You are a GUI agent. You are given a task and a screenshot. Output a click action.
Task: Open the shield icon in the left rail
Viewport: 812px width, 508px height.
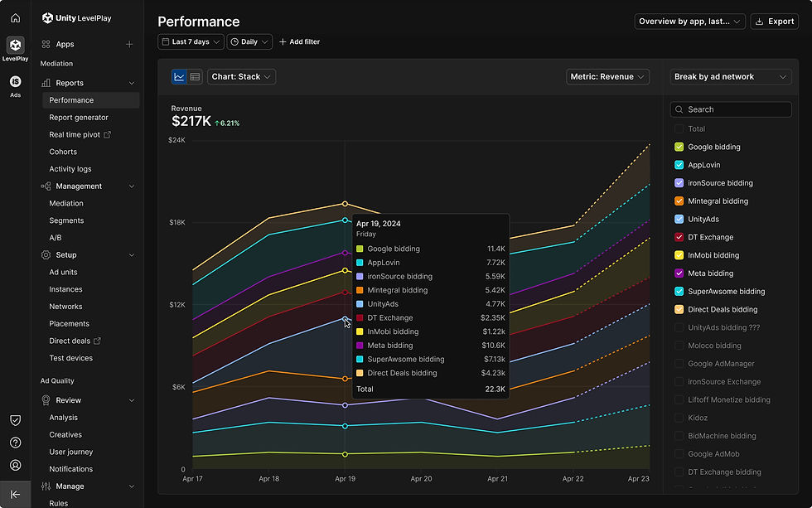click(x=15, y=420)
